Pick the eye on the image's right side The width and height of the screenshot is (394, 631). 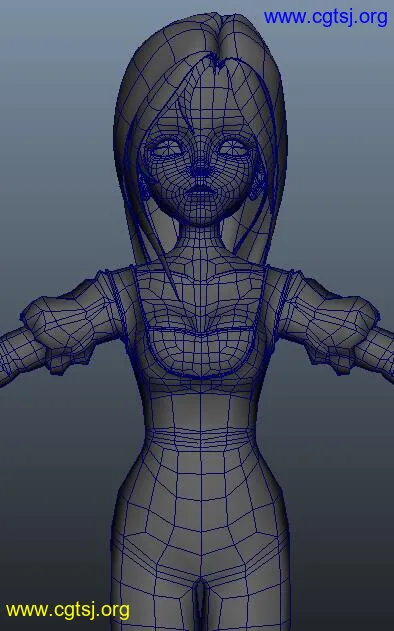[x=233, y=148]
